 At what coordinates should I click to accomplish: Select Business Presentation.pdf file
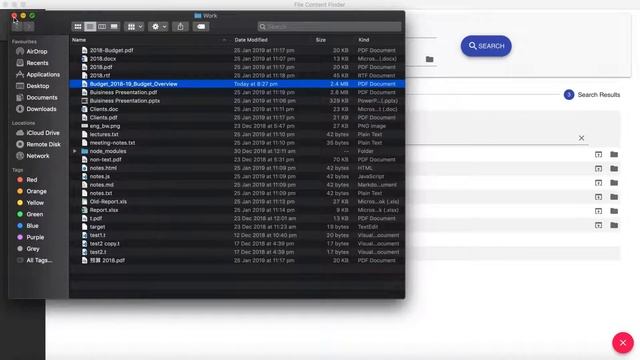(x=237, y=92)
